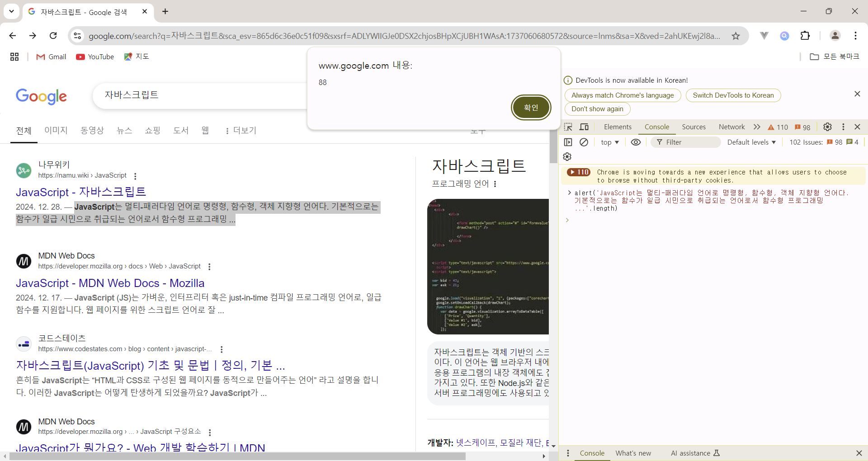The height and width of the screenshot is (461, 868).
Task: Click the browser back arrow
Action: point(13,36)
